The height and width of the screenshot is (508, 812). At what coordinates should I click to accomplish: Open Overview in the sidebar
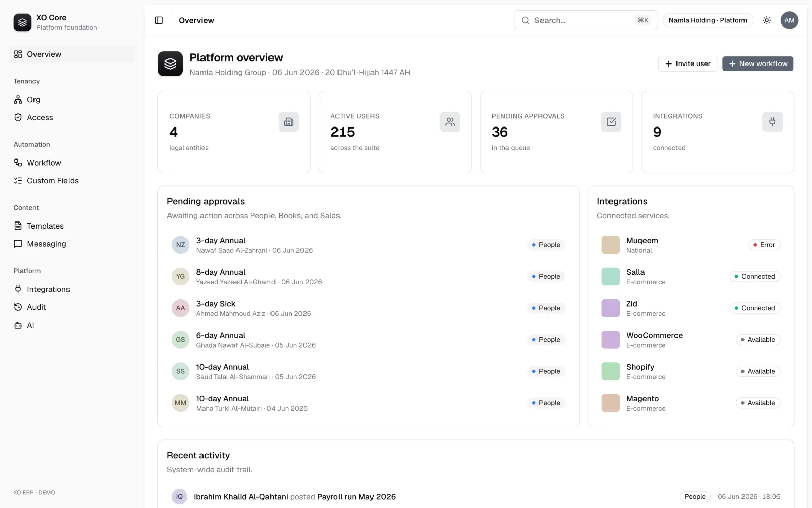pyautogui.click(x=72, y=54)
